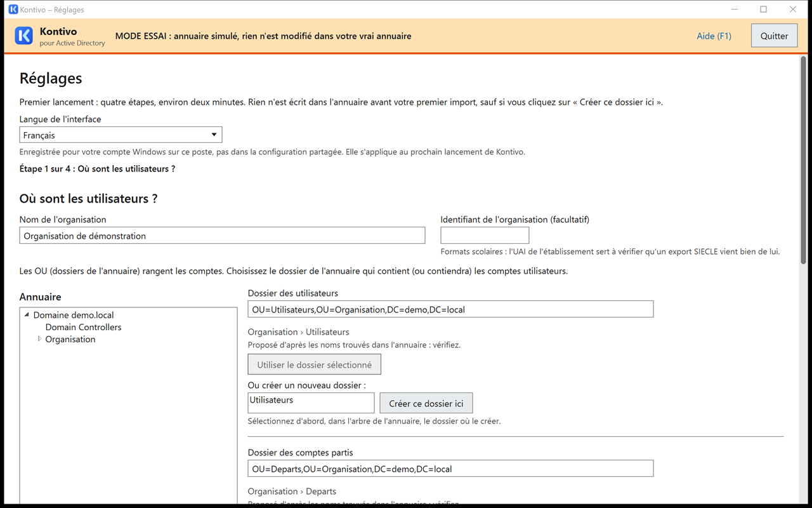
Task: Click the Étape 1 sur 4 step indicator text
Action: (x=97, y=169)
